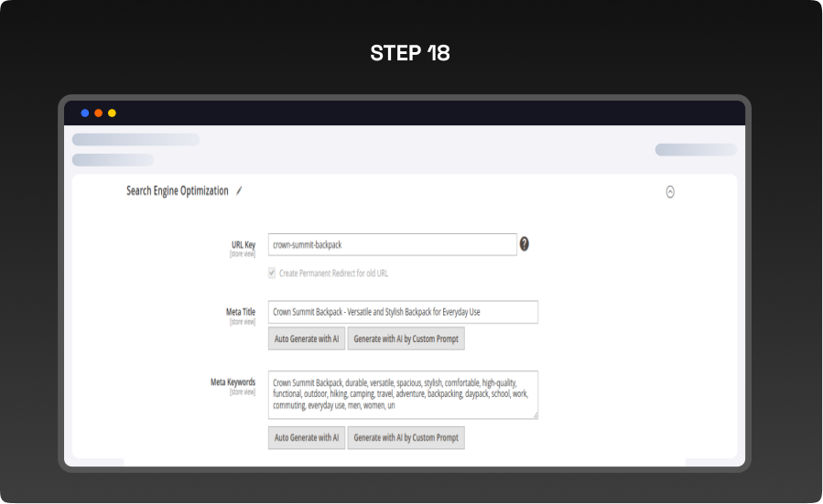Click the blue dot in the window title bar

click(x=85, y=113)
